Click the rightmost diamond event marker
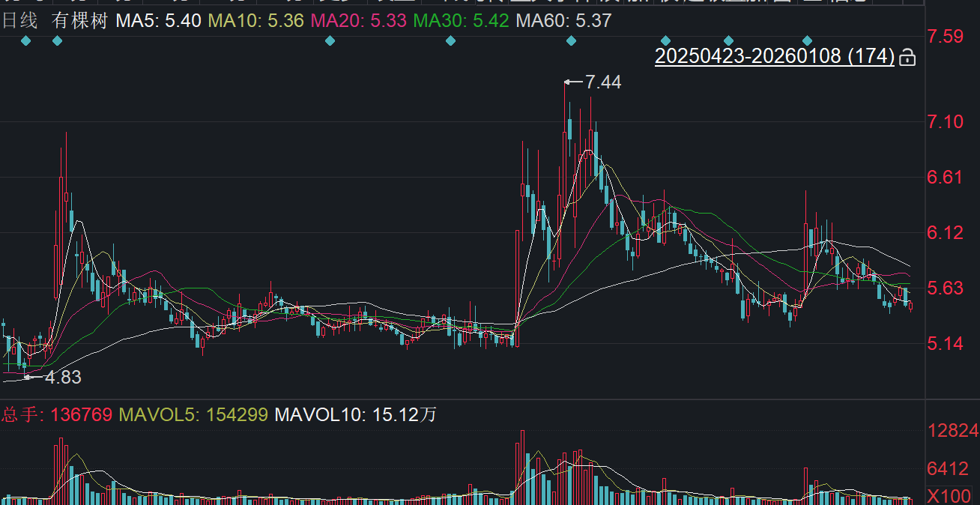 click(807, 40)
